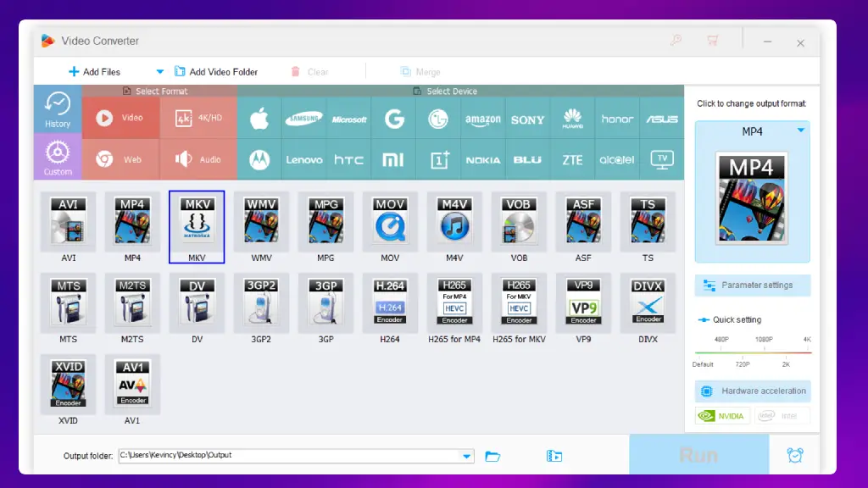Open Google device presets
Viewport: 868px width, 488px height.
click(393, 119)
